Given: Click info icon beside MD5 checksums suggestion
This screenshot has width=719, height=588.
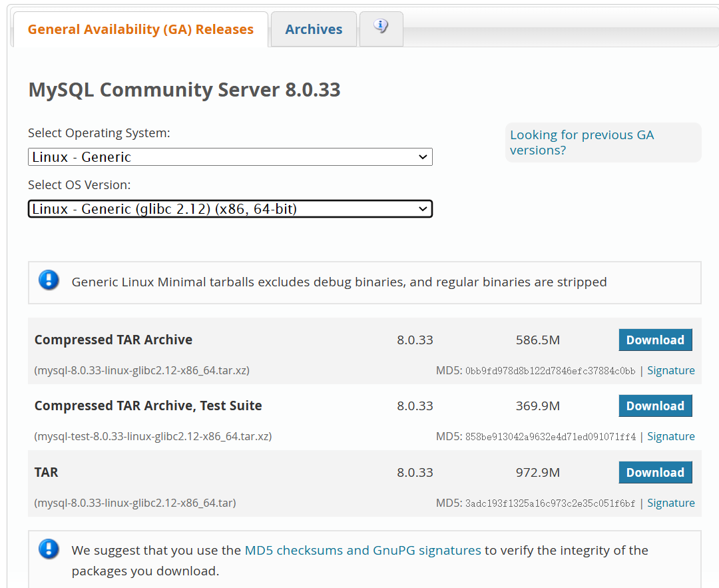Looking at the screenshot, I should tap(49, 549).
